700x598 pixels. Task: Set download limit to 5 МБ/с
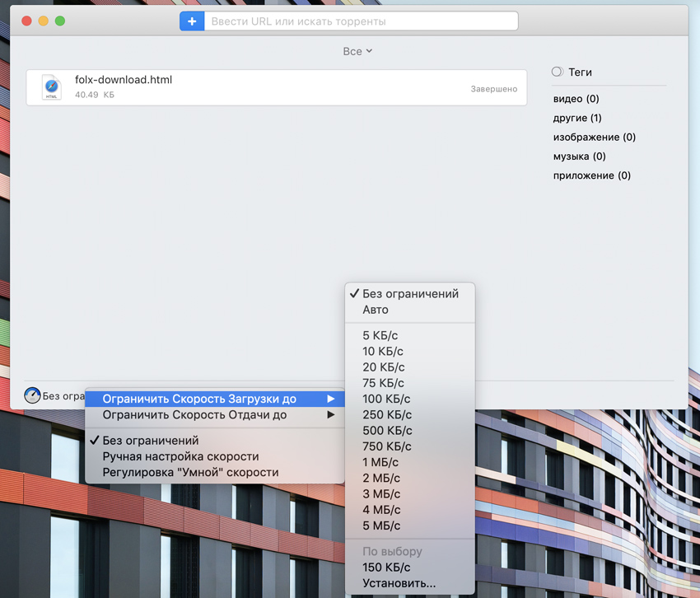pos(410,526)
